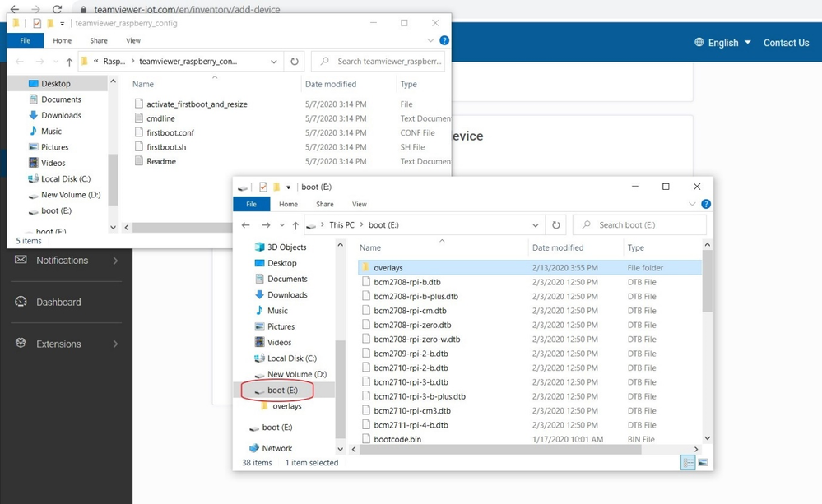Select activate_firstboot_and_resize file

pos(197,104)
